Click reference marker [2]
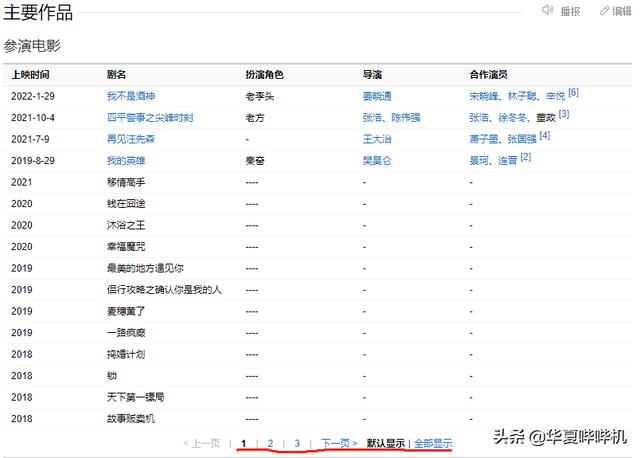This screenshot has width=640, height=458. pos(526,157)
